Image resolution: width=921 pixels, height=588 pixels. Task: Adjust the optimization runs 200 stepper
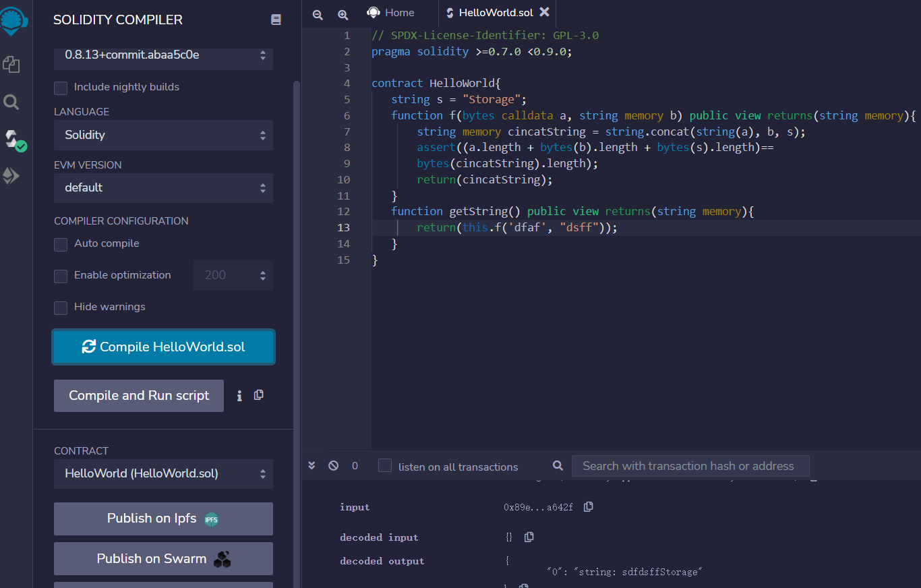point(233,275)
